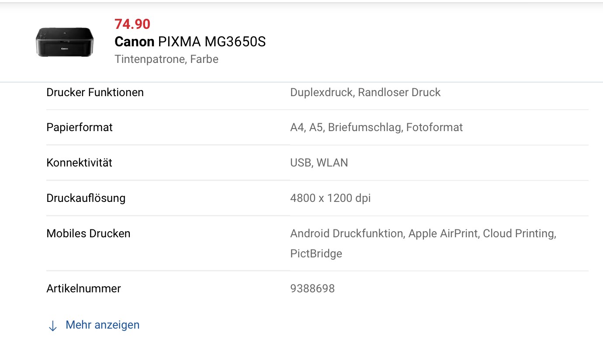Select the Konnektivität row label
603x364 pixels.
[x=79, y=163]
